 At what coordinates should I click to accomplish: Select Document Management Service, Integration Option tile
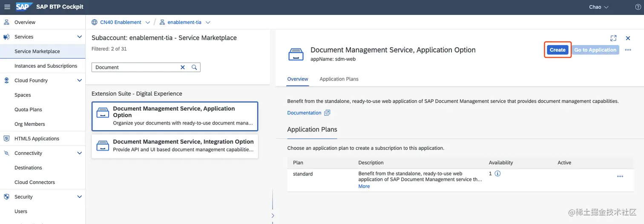click(175, 146)
